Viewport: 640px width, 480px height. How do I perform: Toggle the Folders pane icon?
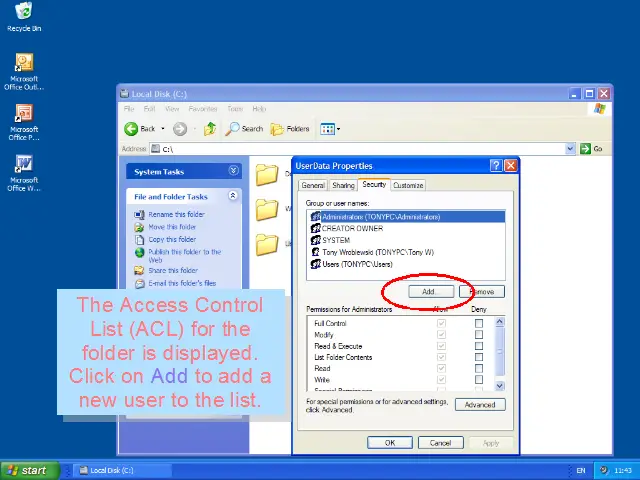(x=279, y=129)
